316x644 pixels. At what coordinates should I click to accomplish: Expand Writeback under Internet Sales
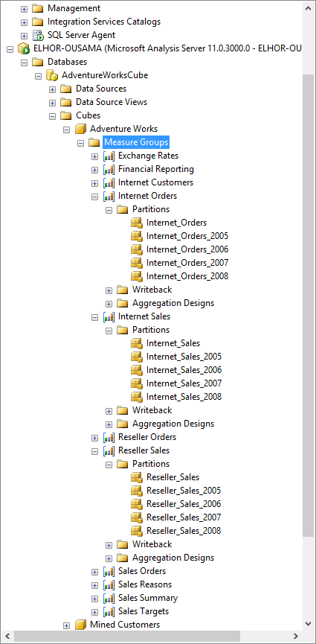coord(109,410)
